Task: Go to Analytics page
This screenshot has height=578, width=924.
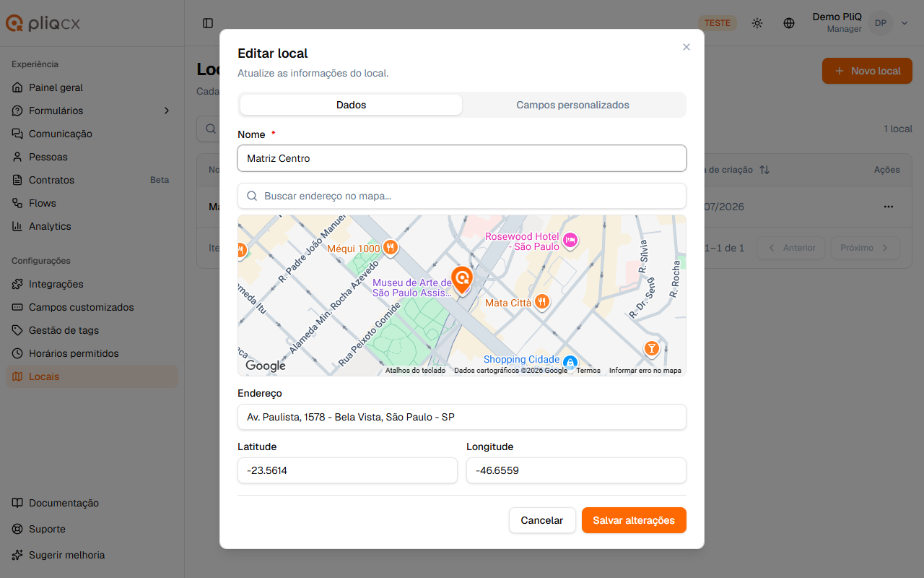Action: [x=92, y=226]
